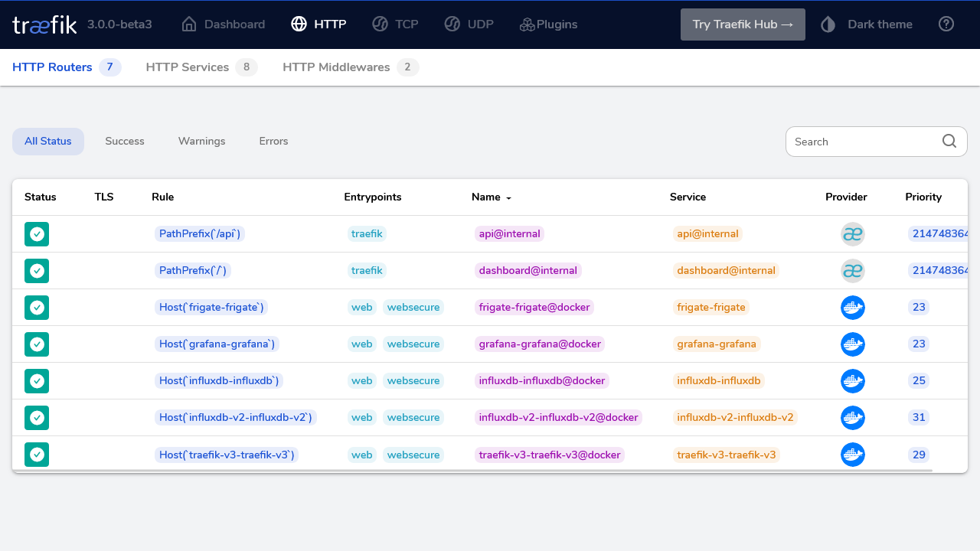Click the Traefik logo in header
980x551 pixels.
[x=44, y=24]
